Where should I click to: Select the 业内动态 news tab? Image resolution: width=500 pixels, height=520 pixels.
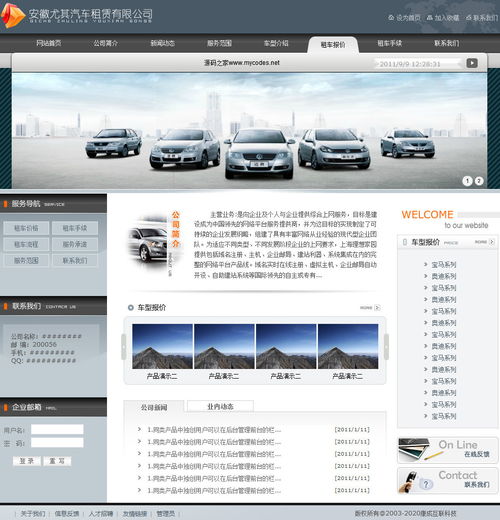220,406
